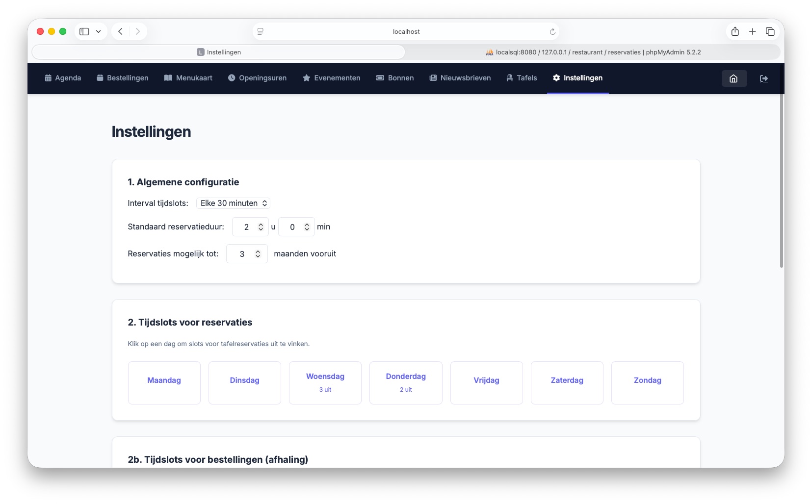812x504 pixels.
Task: Click the page vertical scrollbar
Action: point(782,181)
